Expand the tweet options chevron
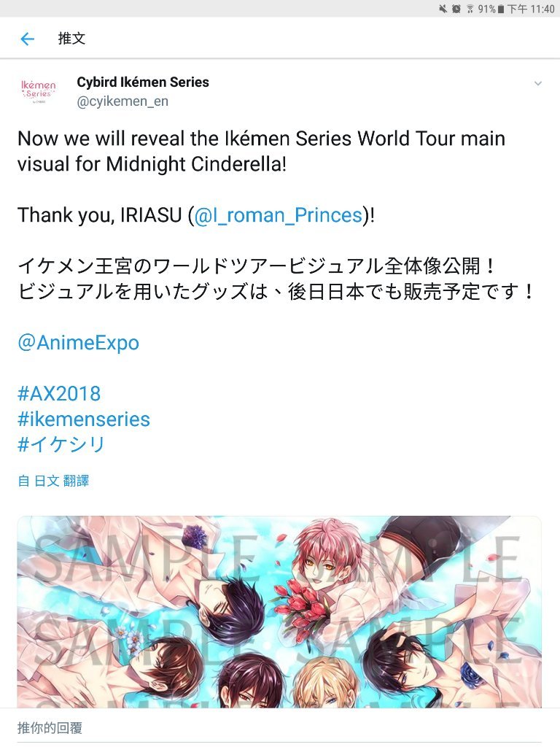560x747 pixels. point(537,84)
